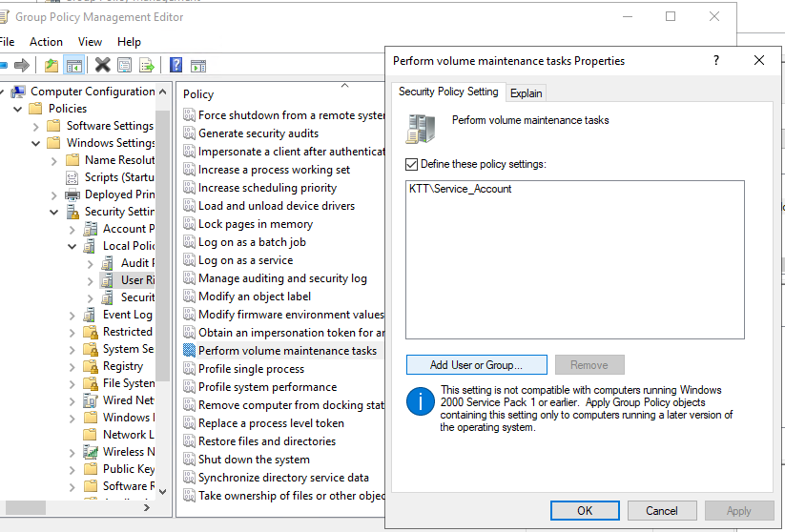Screen dimensions: 785x532
Task: Collapse the Security Settings node
Action: [54, 213]
